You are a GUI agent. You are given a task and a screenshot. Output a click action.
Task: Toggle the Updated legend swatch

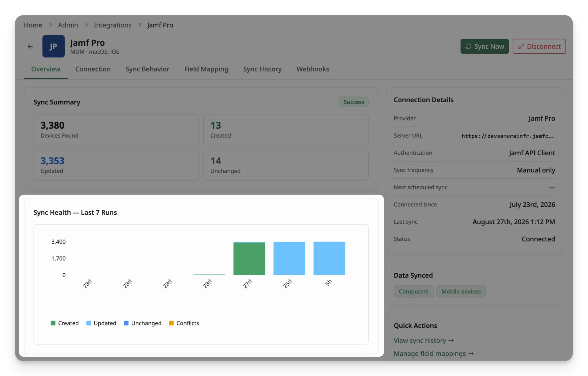click(x=89, y=323)
